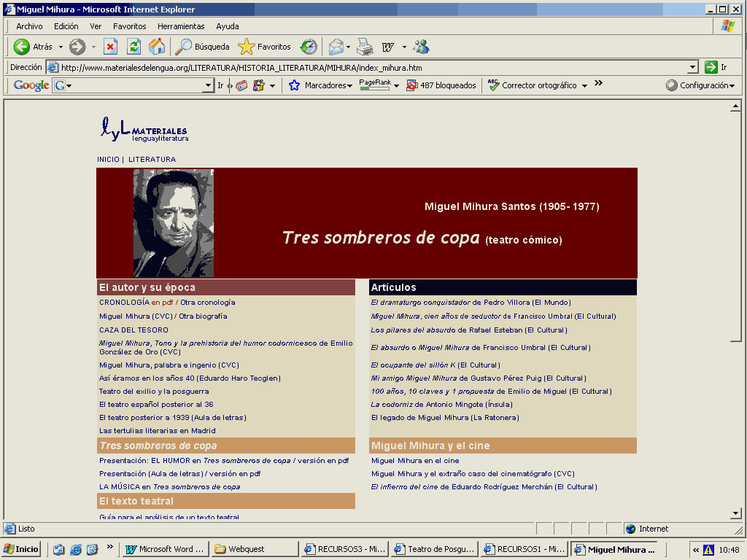
Task: Open the Archivo menu
Action: click(29, 26)
